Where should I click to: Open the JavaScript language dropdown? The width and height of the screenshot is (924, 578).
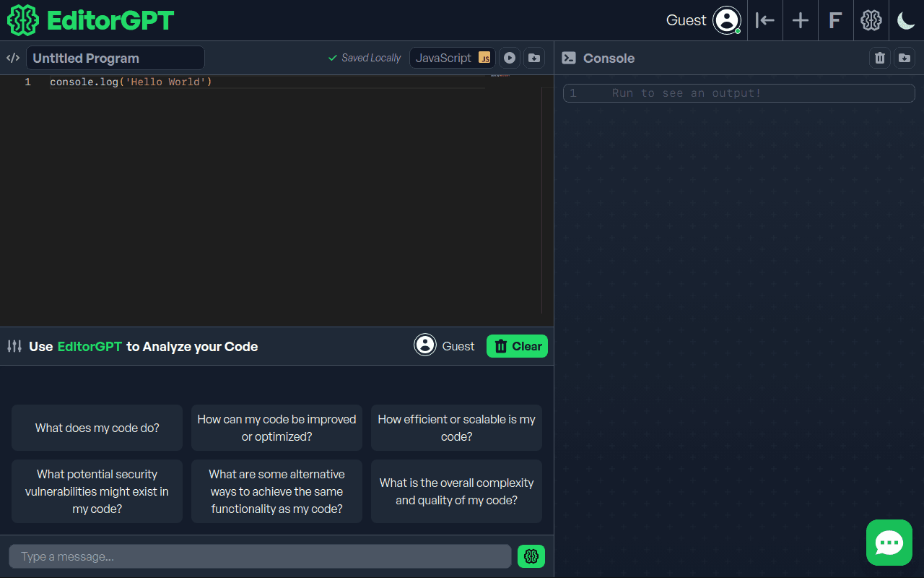(x=453, y=58)
